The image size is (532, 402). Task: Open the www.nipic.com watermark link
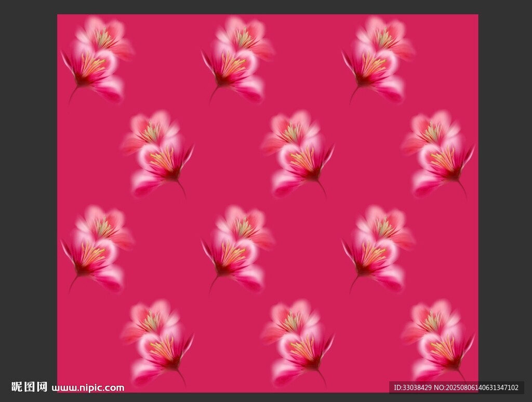(x=88, y=388)
